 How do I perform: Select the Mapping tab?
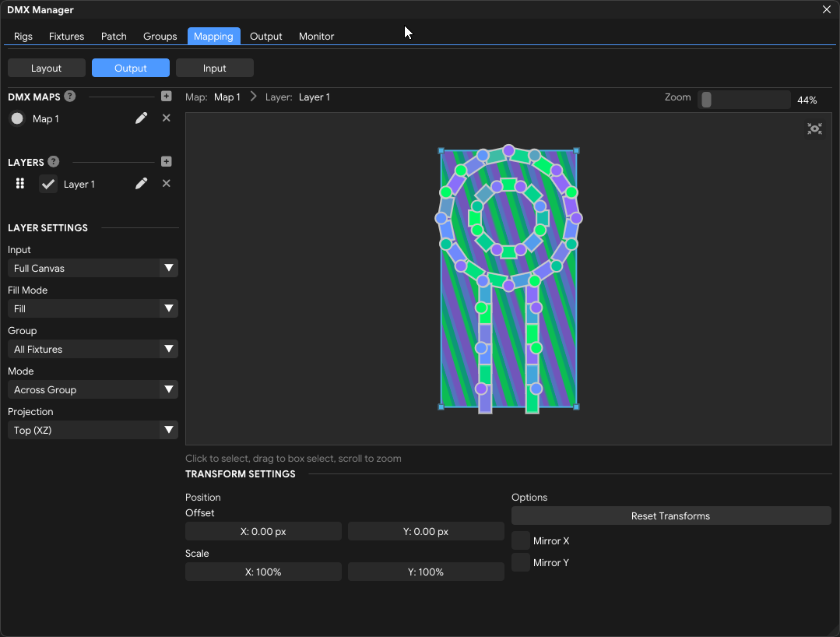(213, 36)
